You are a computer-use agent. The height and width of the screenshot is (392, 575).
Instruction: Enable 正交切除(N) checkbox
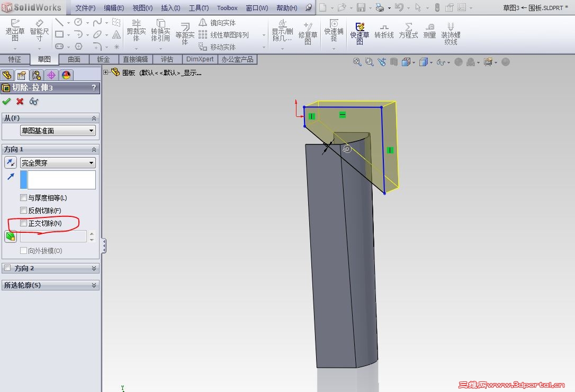pos(23,223)
